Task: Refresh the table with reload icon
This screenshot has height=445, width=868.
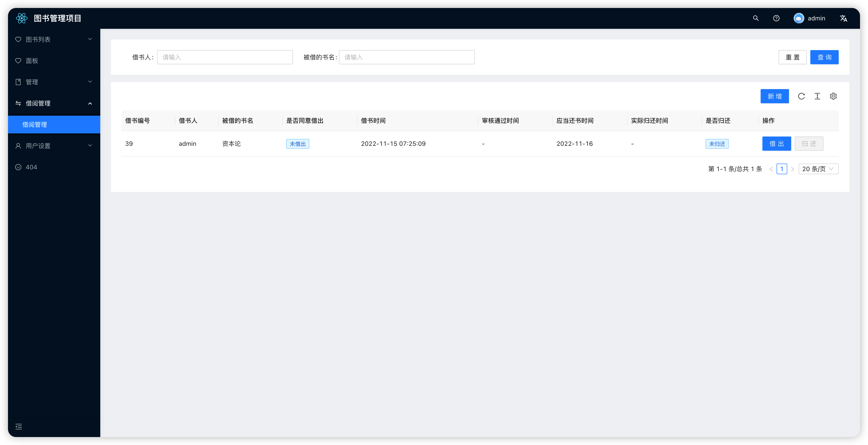Action: (801, 96)
